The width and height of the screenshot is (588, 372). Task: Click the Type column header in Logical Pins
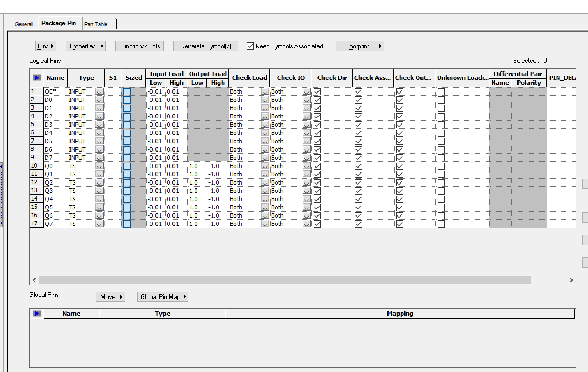(87, 78)
